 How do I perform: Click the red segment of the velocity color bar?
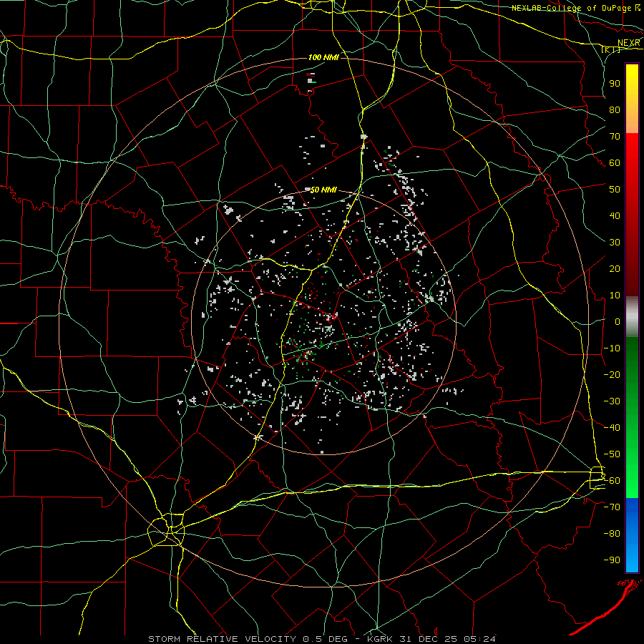632,215
